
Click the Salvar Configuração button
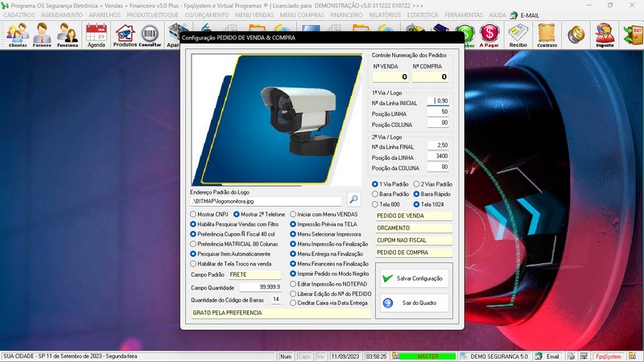[x=415, y=278]
